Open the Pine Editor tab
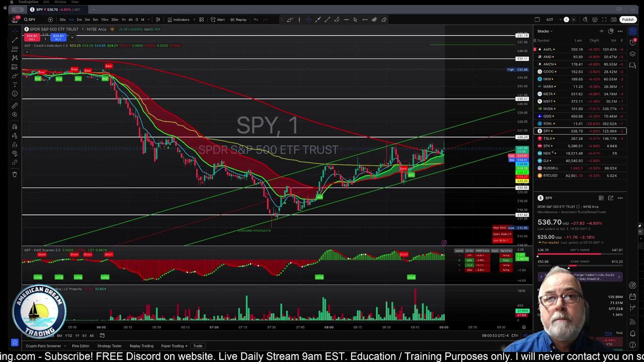 [x=80, y=346]
